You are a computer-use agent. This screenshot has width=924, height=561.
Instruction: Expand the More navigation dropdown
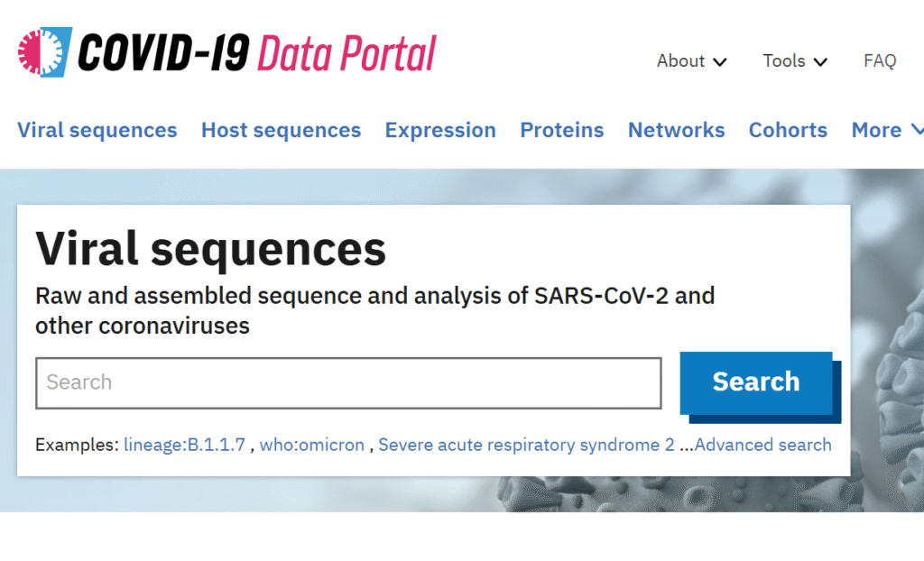tap(876, 130)
